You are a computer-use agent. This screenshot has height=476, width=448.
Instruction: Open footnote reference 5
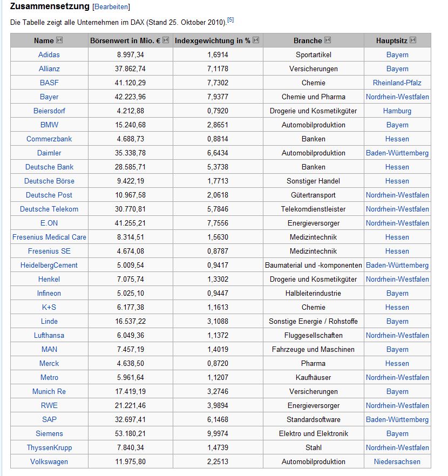pos(230,20)
